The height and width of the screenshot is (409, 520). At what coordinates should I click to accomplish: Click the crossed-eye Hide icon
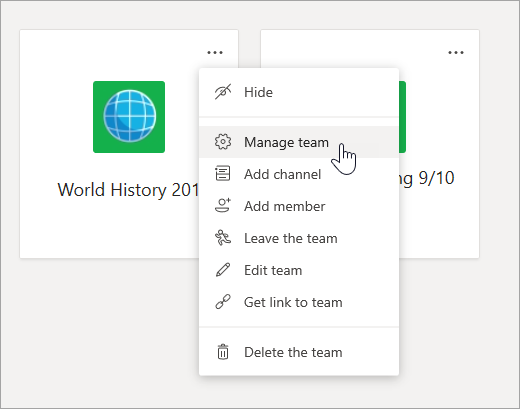tap(223, 92)
